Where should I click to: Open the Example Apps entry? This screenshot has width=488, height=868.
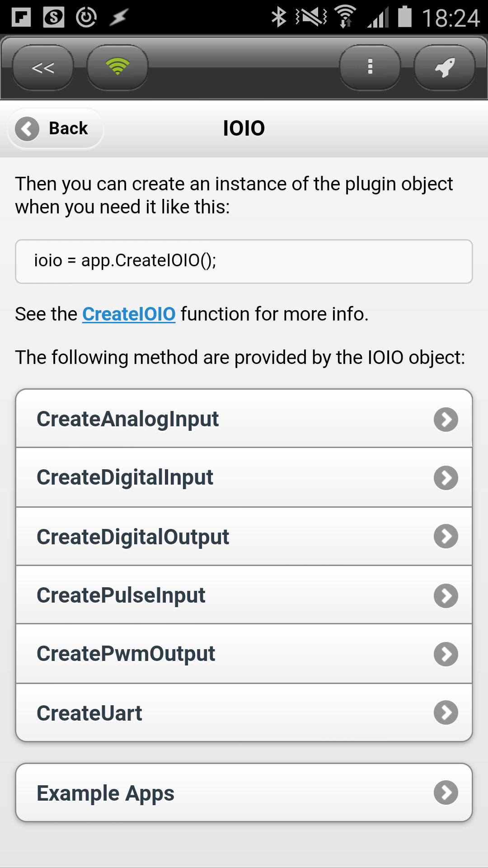[244, 793]
